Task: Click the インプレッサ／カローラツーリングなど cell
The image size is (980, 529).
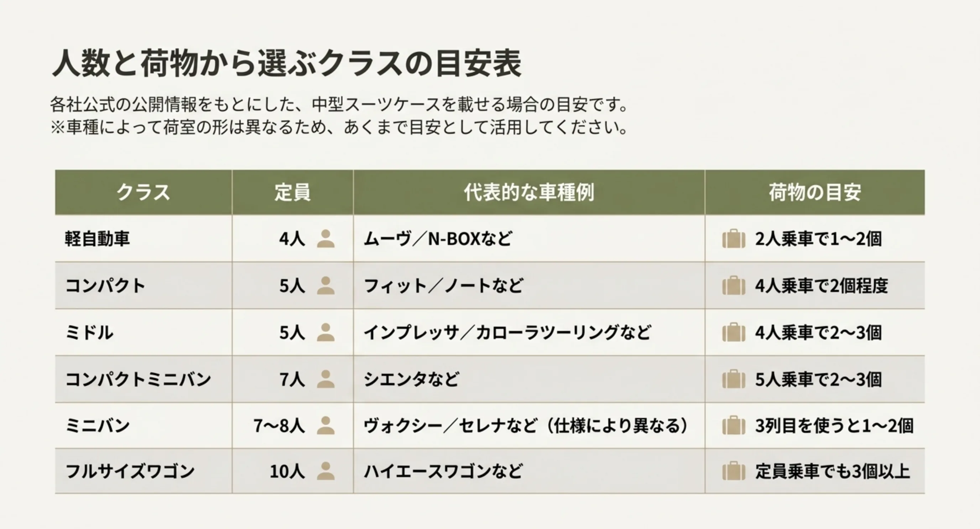Action: [529, 332]
